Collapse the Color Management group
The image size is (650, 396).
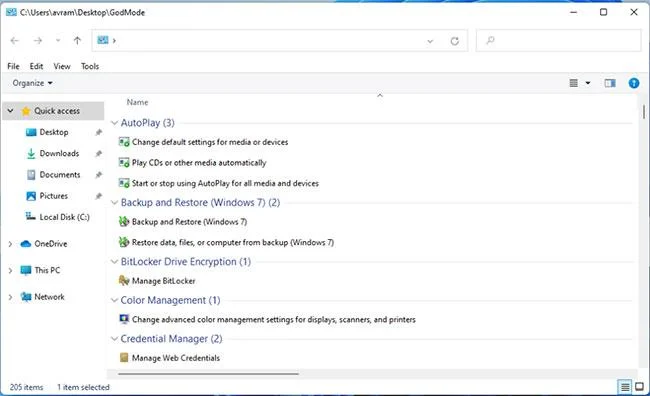pos(114,300)
